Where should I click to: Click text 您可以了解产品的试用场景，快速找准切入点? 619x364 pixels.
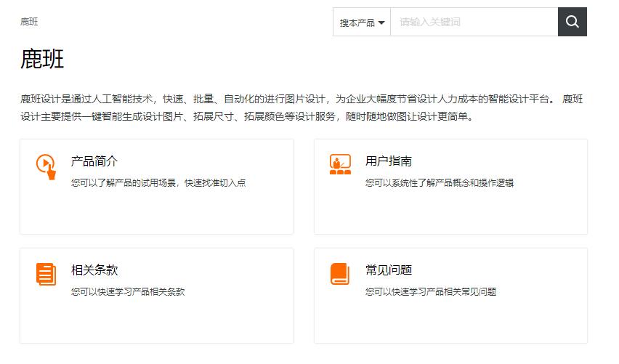[x=158, y=183]
